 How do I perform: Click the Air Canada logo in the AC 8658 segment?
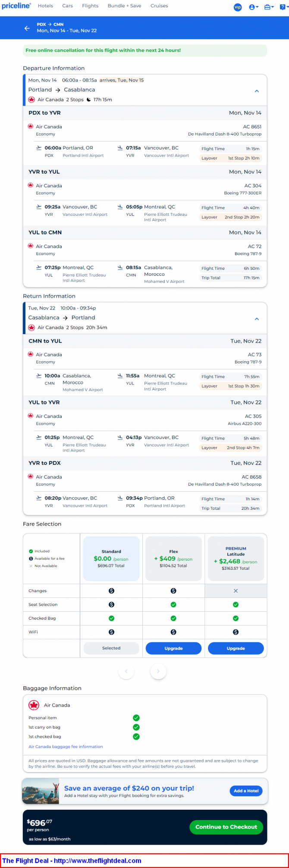point(31,477)
